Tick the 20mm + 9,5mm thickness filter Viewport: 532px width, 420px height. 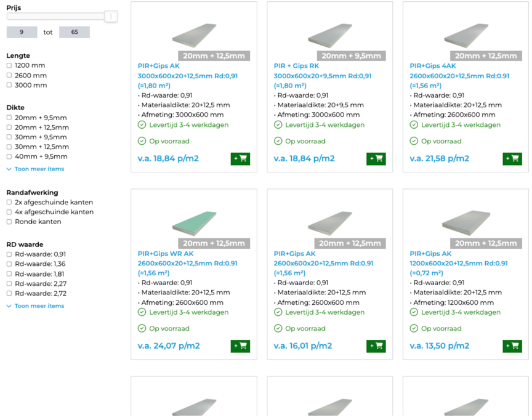tap(9, 118)
